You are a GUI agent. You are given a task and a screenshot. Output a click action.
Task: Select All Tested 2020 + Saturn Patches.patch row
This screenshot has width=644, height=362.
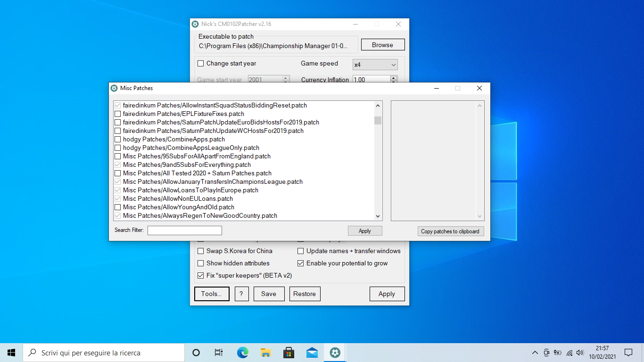tap(244, 173)
